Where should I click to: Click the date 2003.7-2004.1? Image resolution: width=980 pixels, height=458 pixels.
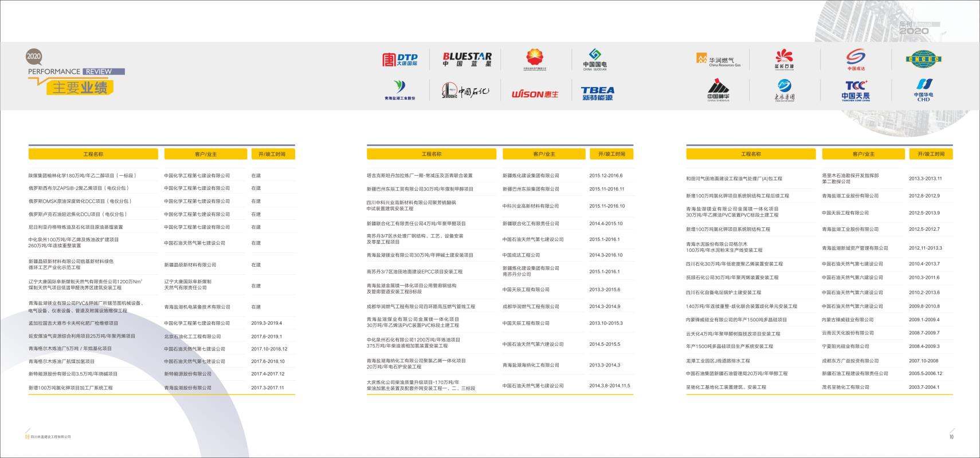924,388
